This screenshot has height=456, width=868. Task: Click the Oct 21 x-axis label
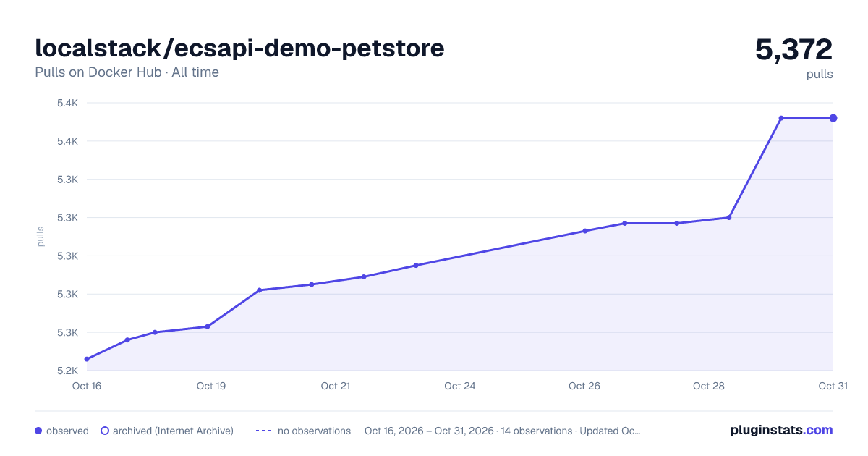336,386
